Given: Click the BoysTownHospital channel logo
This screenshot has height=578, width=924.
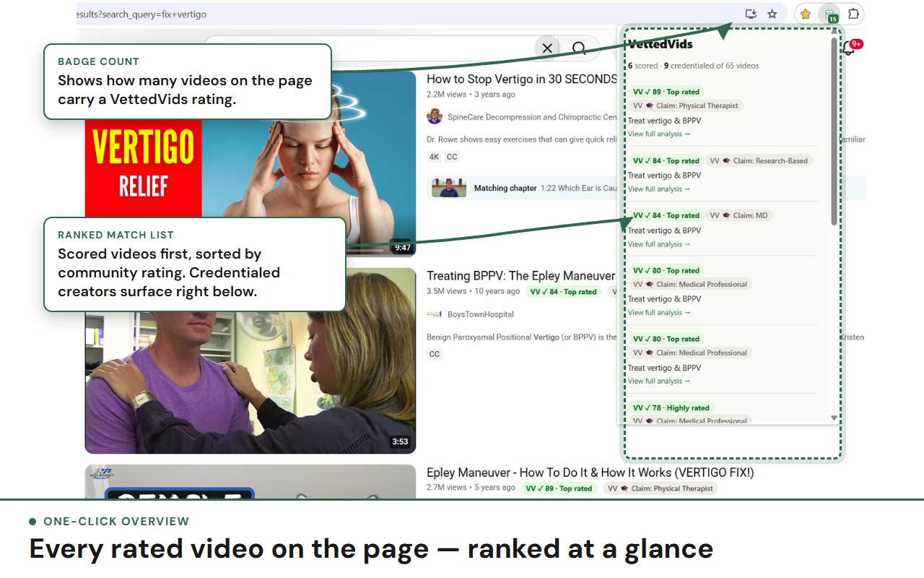Looking at the screenshot, I should pos(435,314).
